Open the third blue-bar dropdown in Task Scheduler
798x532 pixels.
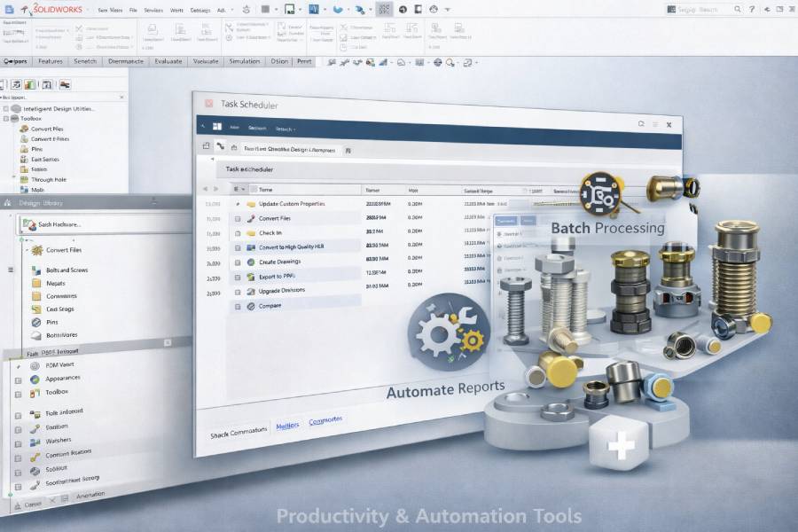[286, 129]
